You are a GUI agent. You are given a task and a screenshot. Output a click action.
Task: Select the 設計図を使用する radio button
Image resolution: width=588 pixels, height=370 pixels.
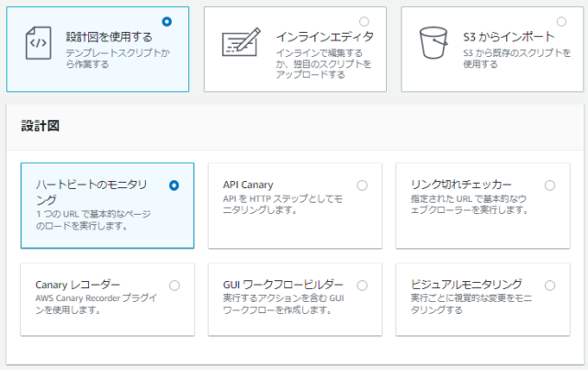167,22
